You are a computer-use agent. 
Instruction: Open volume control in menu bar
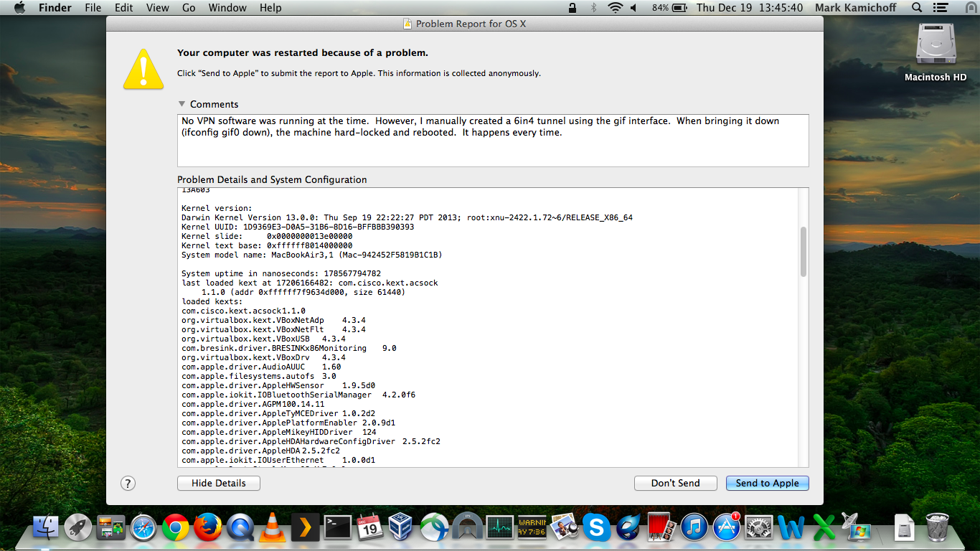tap(633, 8)
